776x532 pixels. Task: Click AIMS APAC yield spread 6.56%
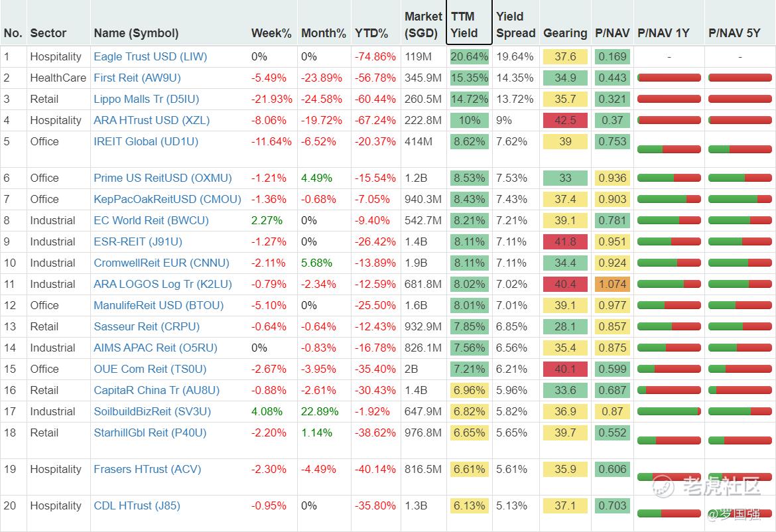512,348
